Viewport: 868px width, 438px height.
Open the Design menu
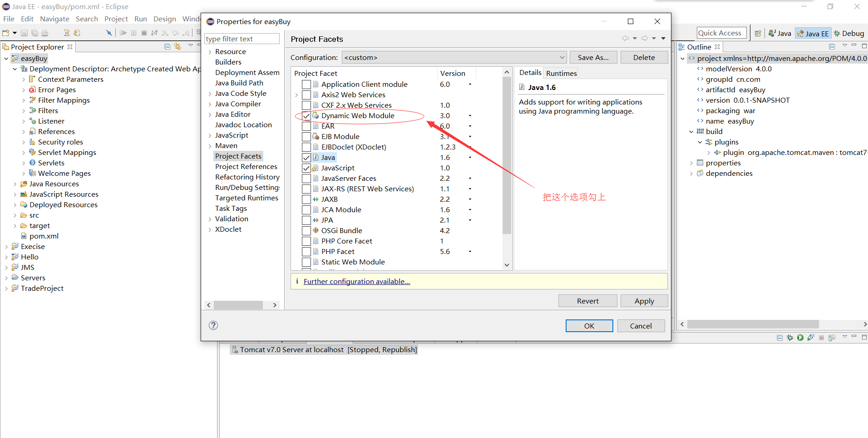165,19
